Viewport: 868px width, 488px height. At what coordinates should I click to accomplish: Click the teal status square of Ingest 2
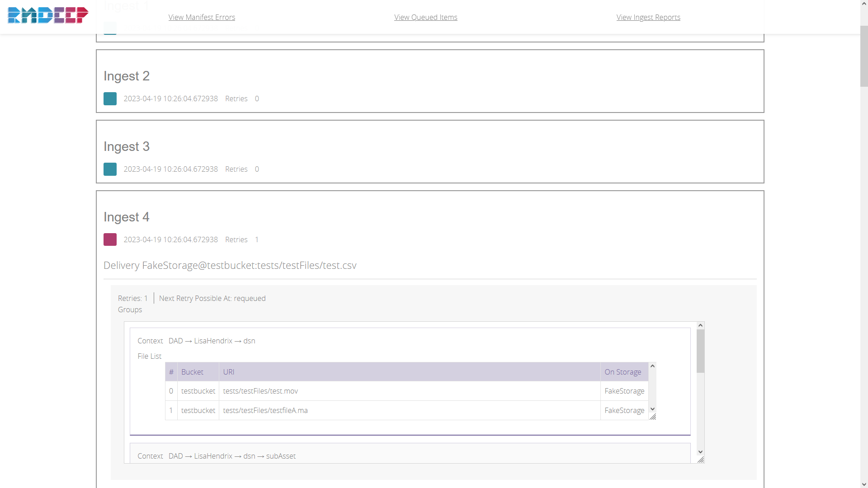click(x=110, y=99)
